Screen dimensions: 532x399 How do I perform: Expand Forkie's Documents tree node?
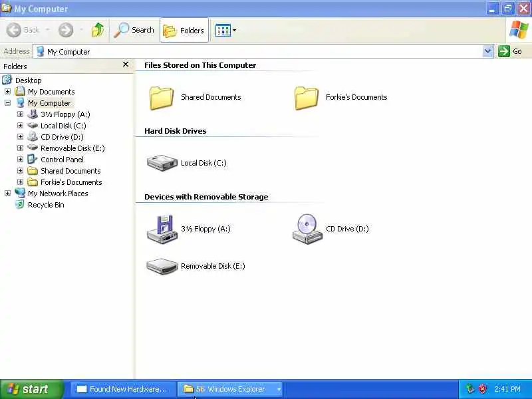click(20, 182)
